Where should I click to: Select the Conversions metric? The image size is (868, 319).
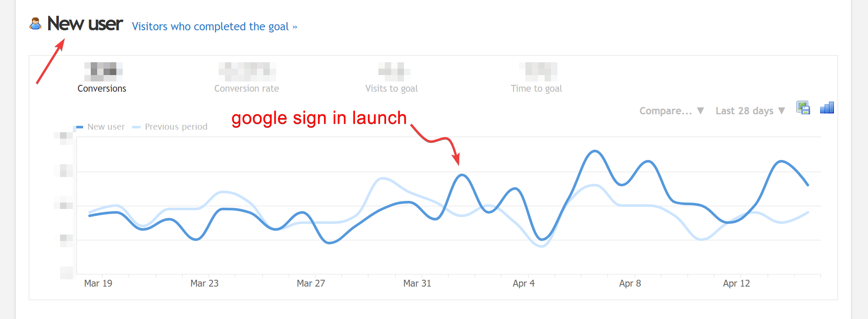pos(102,88)
